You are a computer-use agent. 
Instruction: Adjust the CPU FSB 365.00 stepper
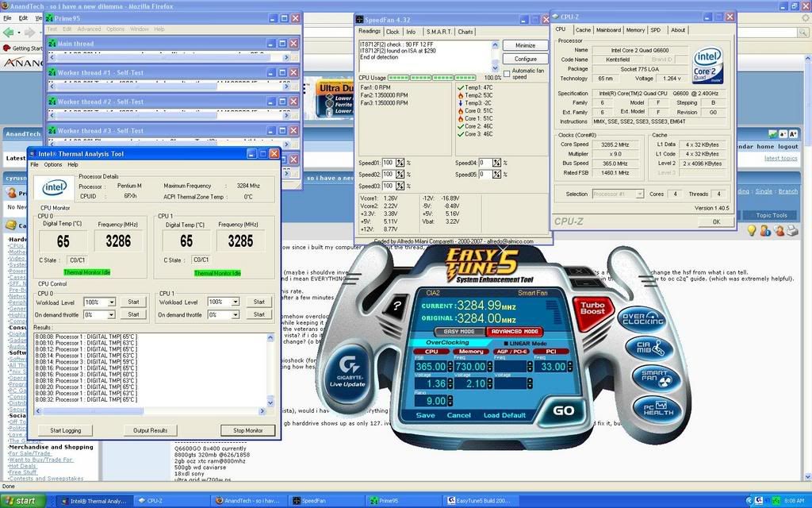coord(450,367)
